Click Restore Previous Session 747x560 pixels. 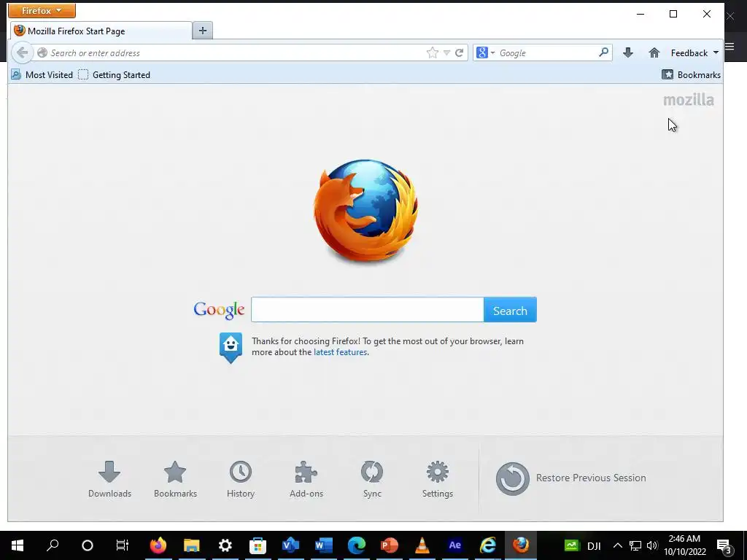coord(570,478)
